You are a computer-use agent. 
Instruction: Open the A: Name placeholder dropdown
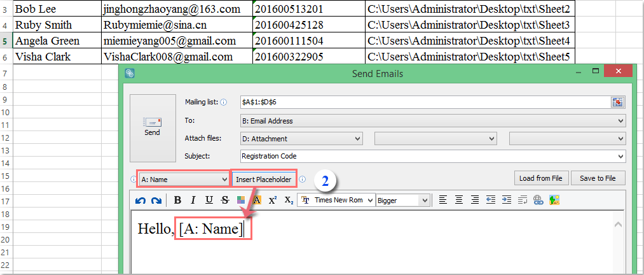pos(184,180)
